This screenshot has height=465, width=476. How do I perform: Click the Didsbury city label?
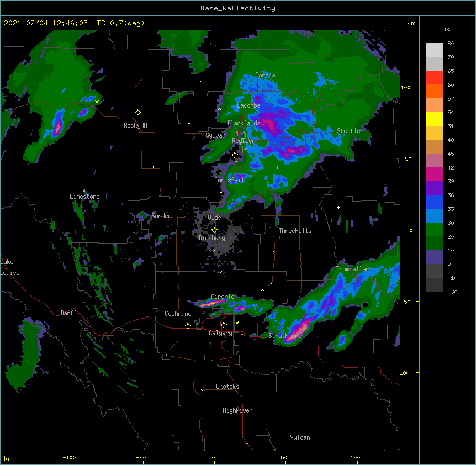click(x=212, y=238)
